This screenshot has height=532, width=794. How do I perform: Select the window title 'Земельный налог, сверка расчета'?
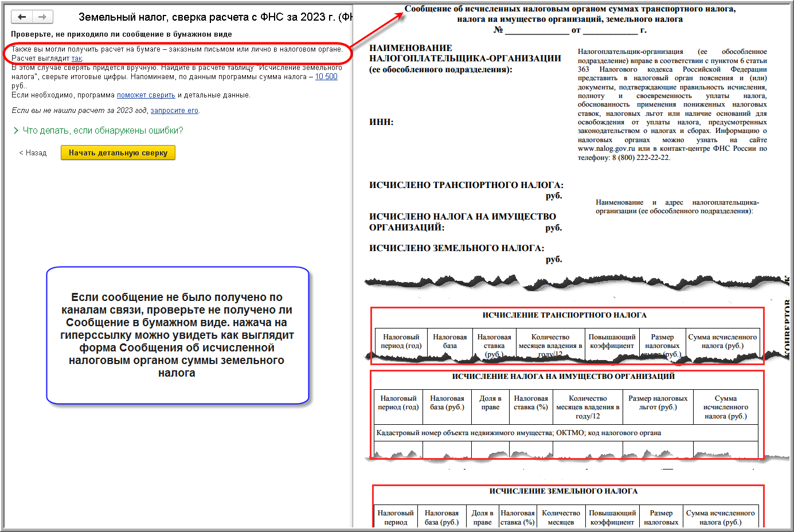215,17
